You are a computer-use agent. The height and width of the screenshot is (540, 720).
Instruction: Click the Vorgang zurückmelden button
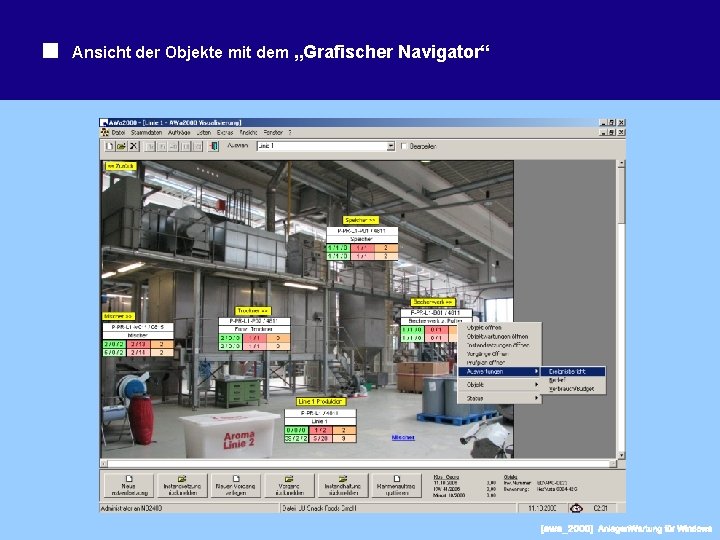[x=289, y=485]
